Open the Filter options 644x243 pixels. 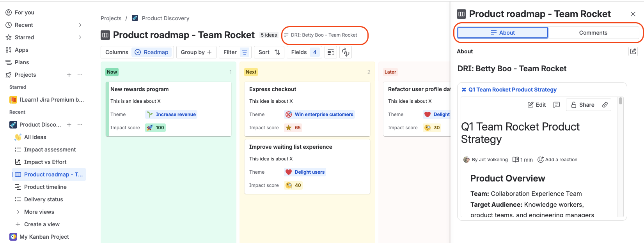(x=236, y=52)
